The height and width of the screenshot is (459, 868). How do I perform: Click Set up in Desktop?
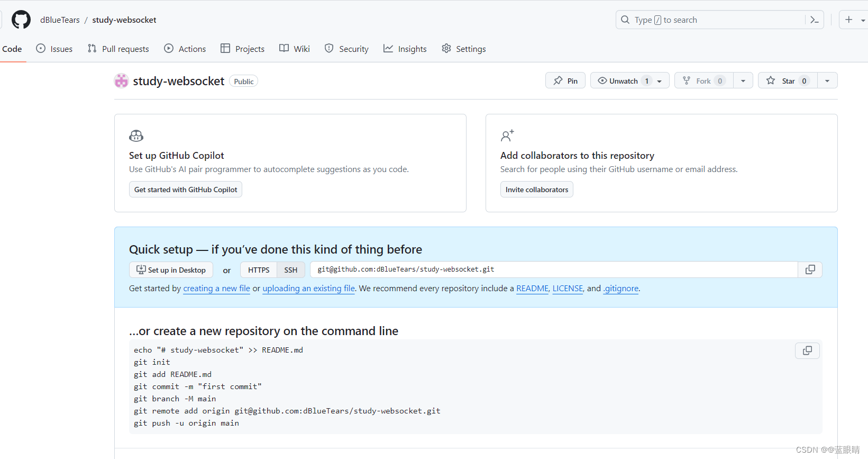click(171, 270)
